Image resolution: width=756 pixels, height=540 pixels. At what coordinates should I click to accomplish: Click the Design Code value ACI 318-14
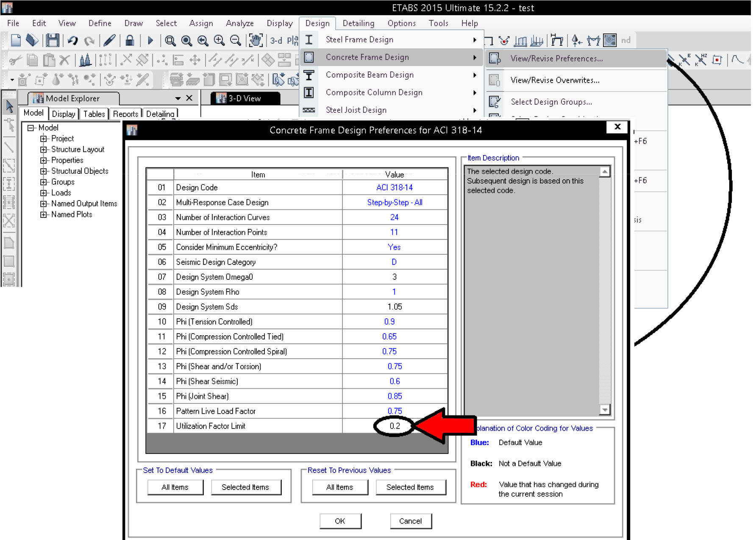point(395,187)
